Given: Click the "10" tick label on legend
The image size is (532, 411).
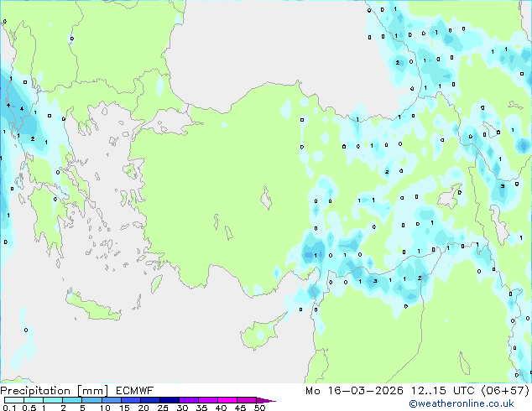Looking at the screenshot, I should point(104,408).
